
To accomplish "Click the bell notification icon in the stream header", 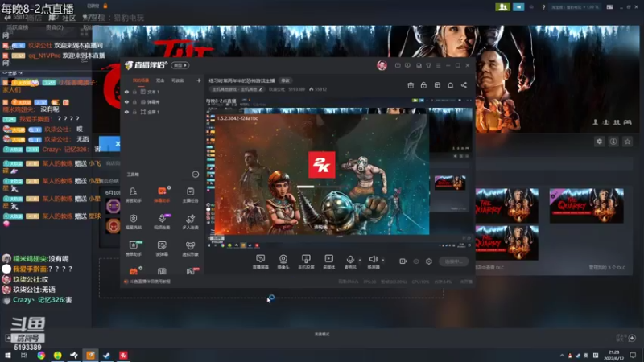I will tap(450, 85).
